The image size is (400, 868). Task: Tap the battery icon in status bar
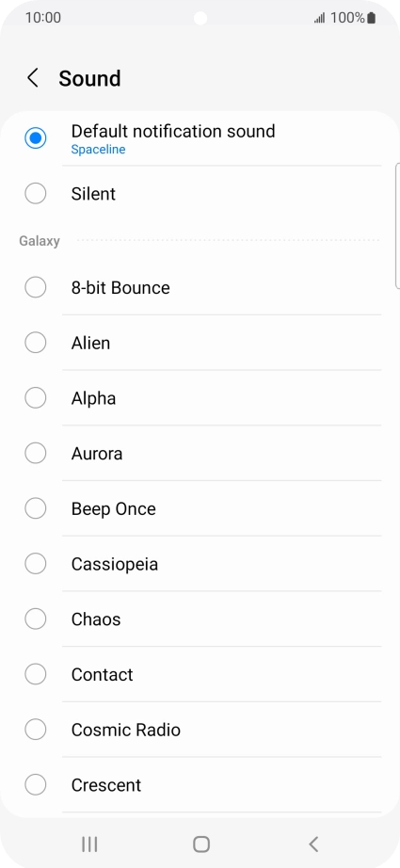(371, 18)
